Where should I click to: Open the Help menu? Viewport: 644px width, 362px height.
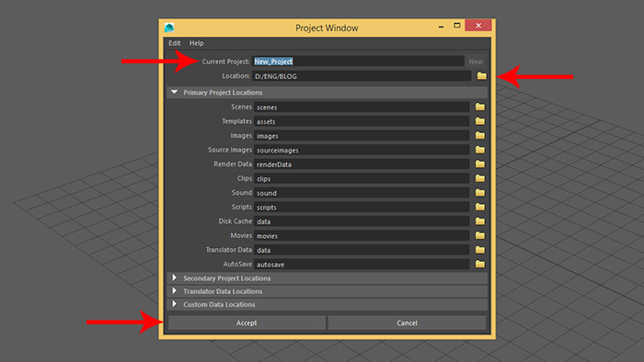[196, 43]
